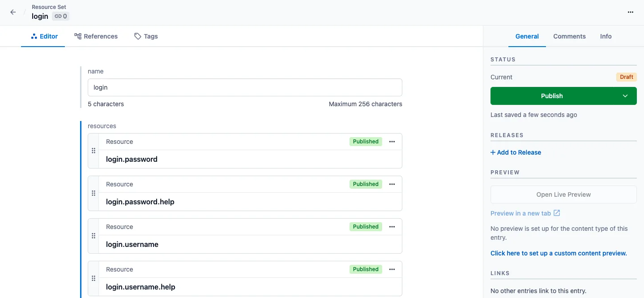The width and height of the screenshot is (644, 298).
Task: Click the external link icon beside Preview in new tab
Action: (557, 213)
